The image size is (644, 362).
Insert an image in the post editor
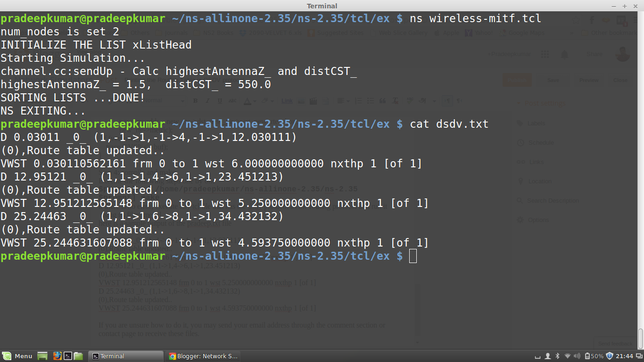[301, 100]
